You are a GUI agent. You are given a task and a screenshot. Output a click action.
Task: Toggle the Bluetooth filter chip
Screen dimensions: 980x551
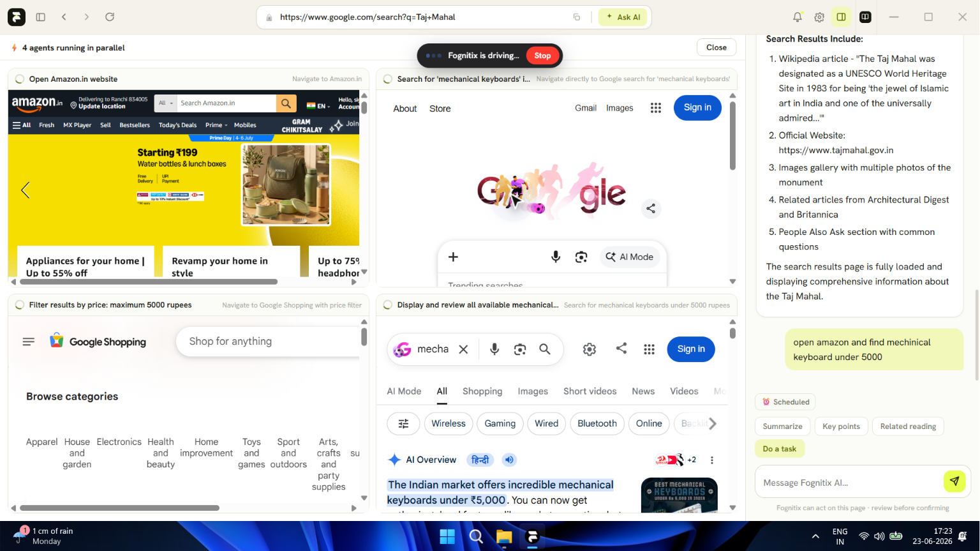[597, 423]
